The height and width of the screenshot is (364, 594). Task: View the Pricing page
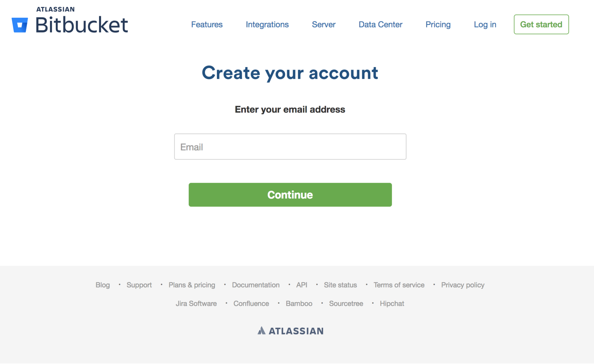438,24
